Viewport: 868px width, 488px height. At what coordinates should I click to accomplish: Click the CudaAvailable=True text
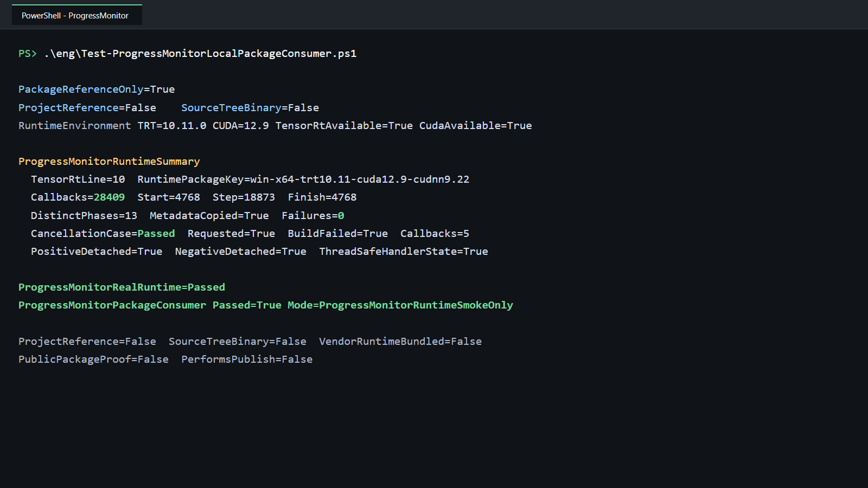click(476, 126)
